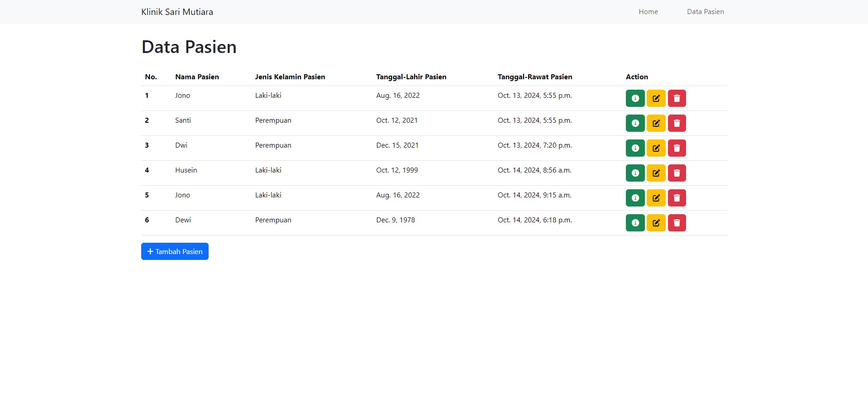Click the edit icon for Husein
The image size is (868, 413).
pyautogui.click(x=656, y=173)
